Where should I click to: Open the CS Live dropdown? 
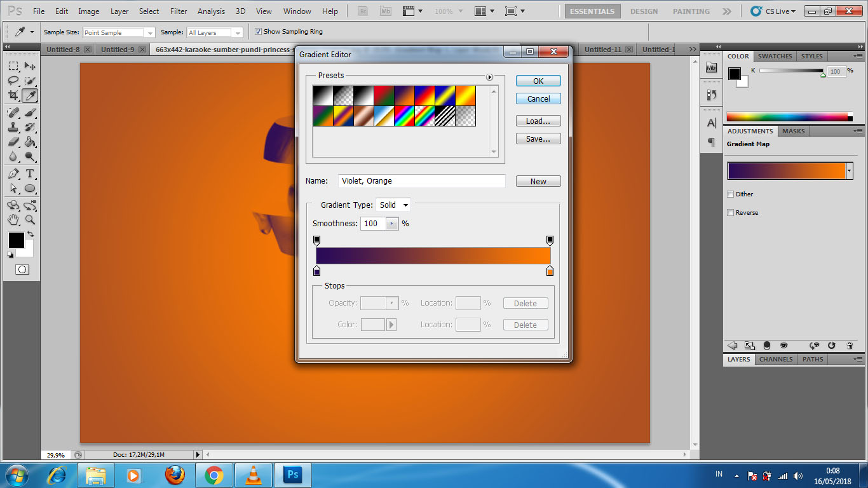[773, 11]
